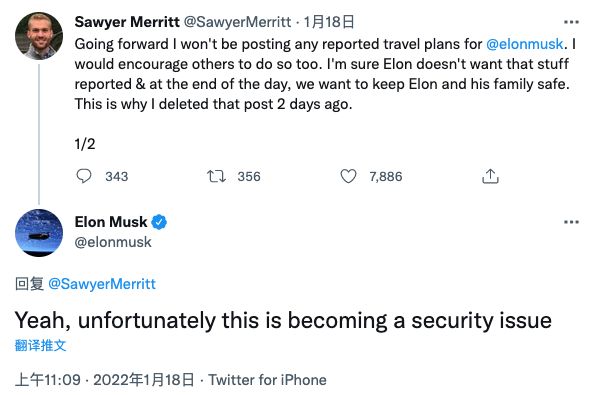Click the 翻译推文 translate tweet link
Viewport: 593px width, 395px height.
pyautogui.click(x=40, y=345)
